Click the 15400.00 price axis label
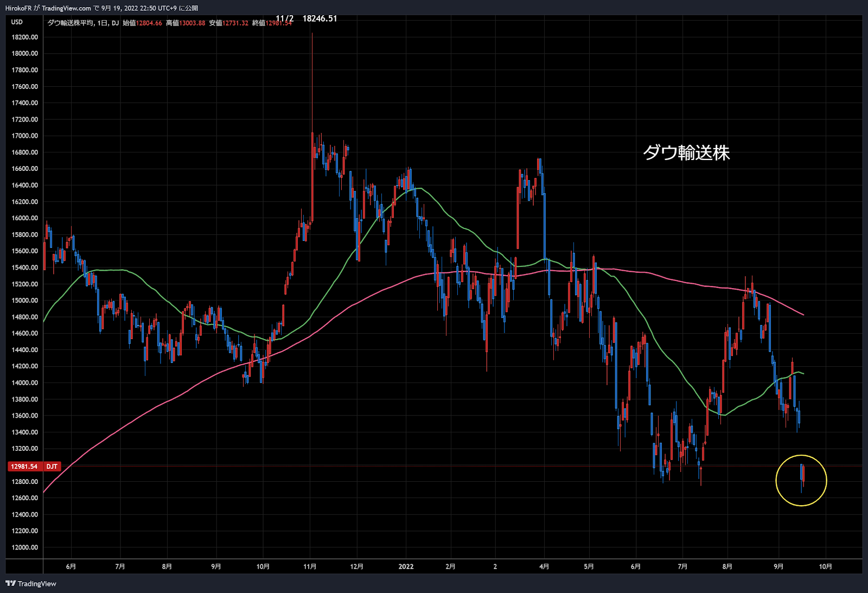This screenshot has height=593, width=868. point(25,267)
